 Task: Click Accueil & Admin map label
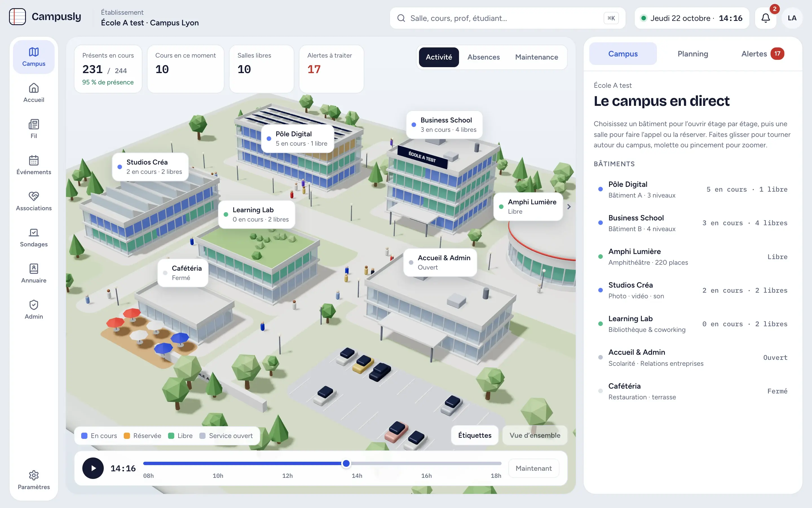tap(440, 262)
